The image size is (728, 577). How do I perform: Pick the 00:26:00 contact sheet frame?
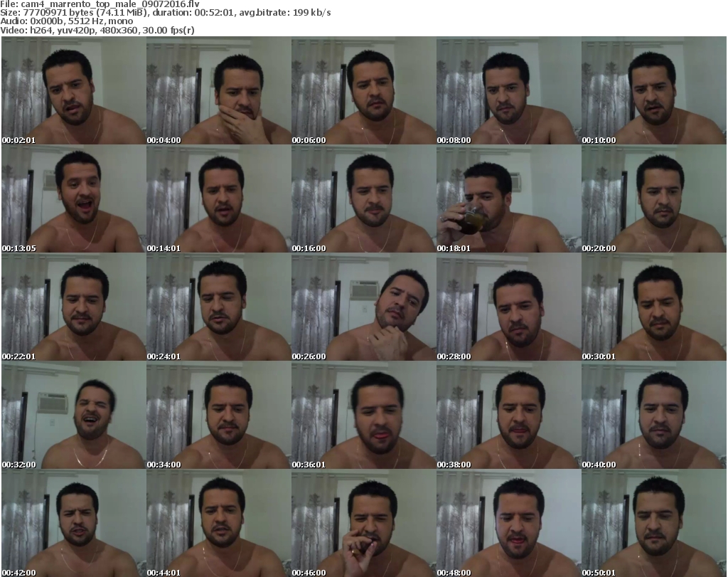tap(363, 307)
